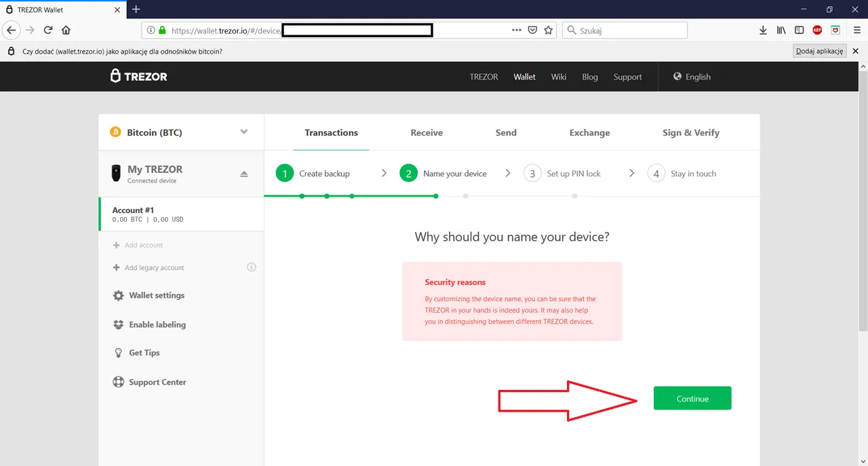Click TREZOR link in top navigation

coord(484,77)
